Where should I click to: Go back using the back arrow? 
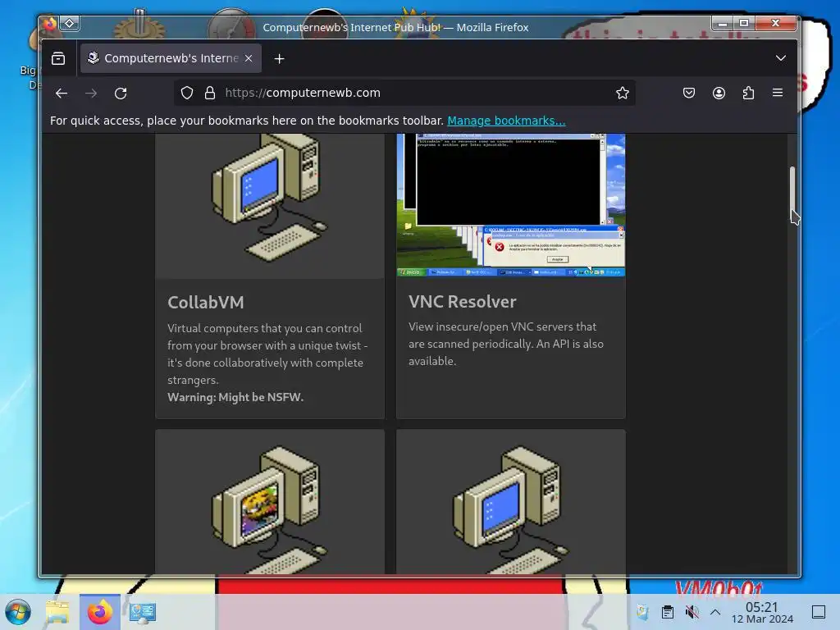point(61,94)
